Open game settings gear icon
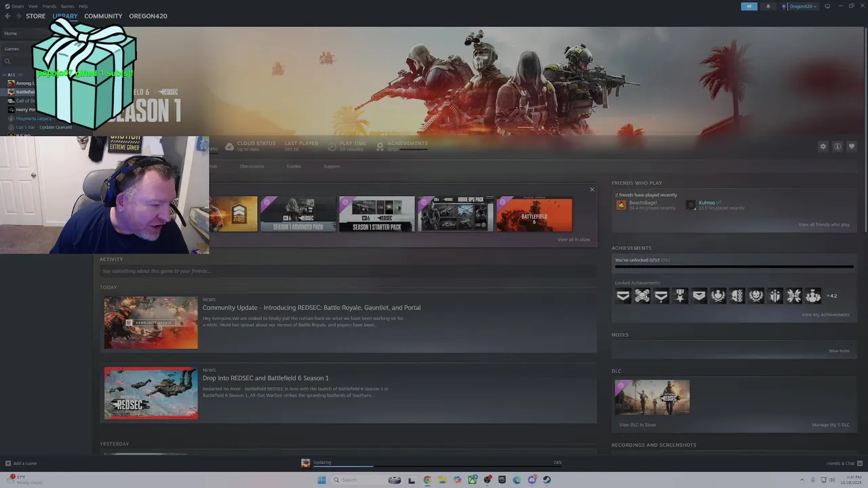This screenshot has width=868, height=488. click(823, 146)
